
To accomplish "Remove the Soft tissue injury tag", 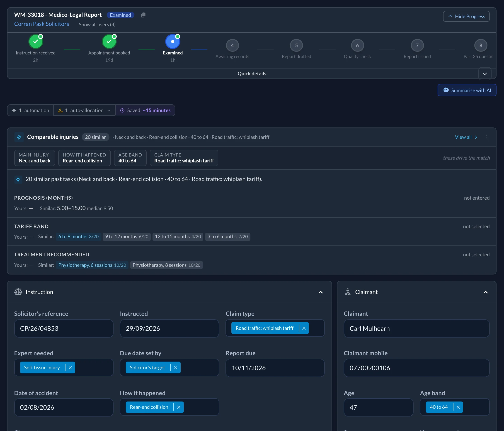I will click(70, 368).
